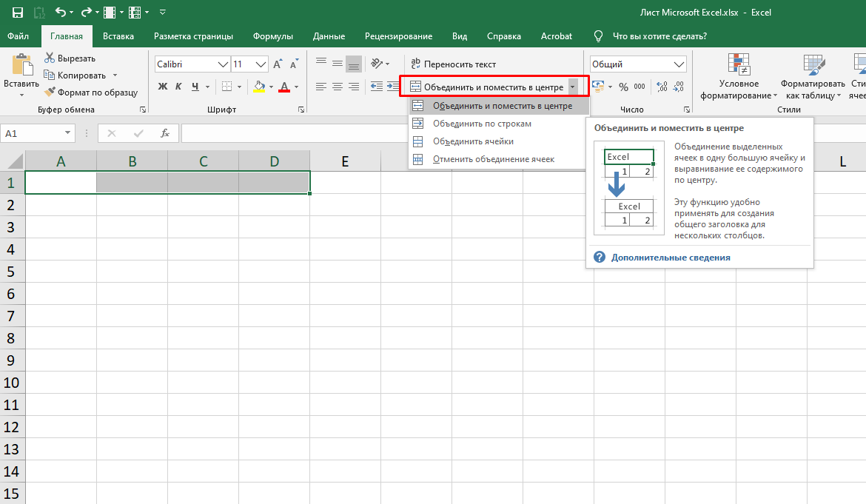This screenshot has width=866, height=504.
Task: Click the Increase Font Size icon
Action: pyautogui.click(x=278, y=64)
